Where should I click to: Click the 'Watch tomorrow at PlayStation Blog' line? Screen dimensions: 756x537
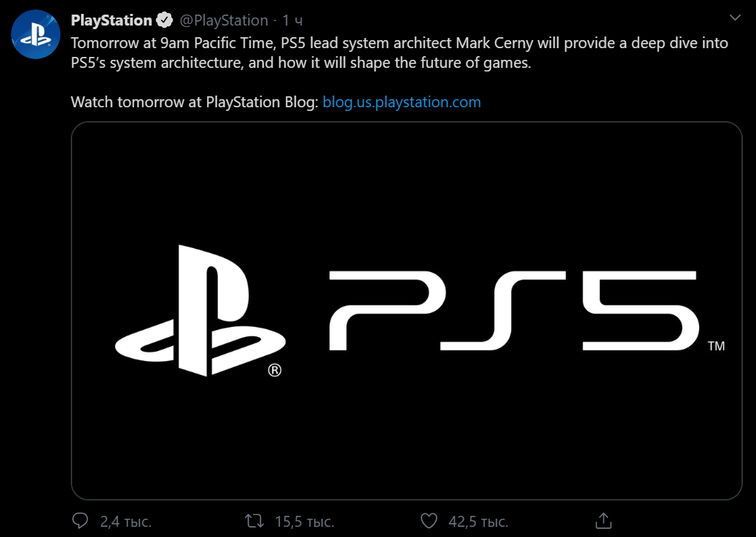(194, 102)
